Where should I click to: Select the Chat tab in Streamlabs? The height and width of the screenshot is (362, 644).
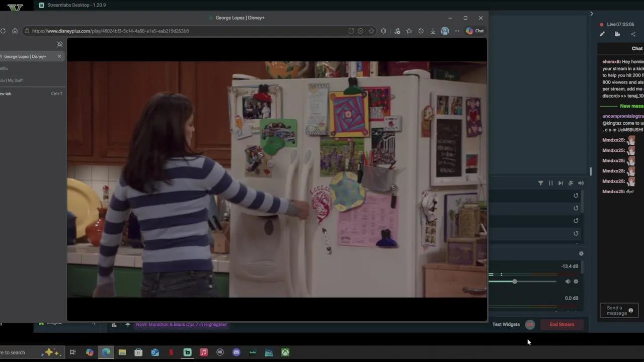click(637, 48)
